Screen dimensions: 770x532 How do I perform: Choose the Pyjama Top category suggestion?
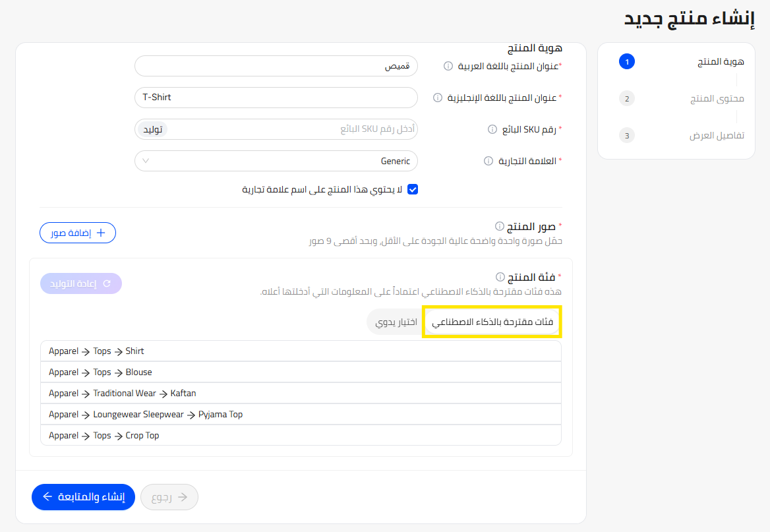click(x=301, y=415)
